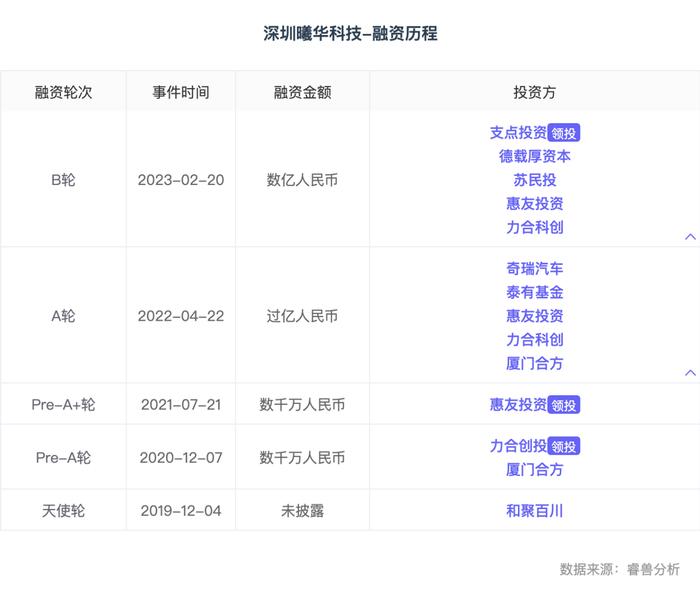Screen dimensions: 700x606
Task: Click 数千万人民币 in the Pre-A+轮 row
Action: [302, 405]
